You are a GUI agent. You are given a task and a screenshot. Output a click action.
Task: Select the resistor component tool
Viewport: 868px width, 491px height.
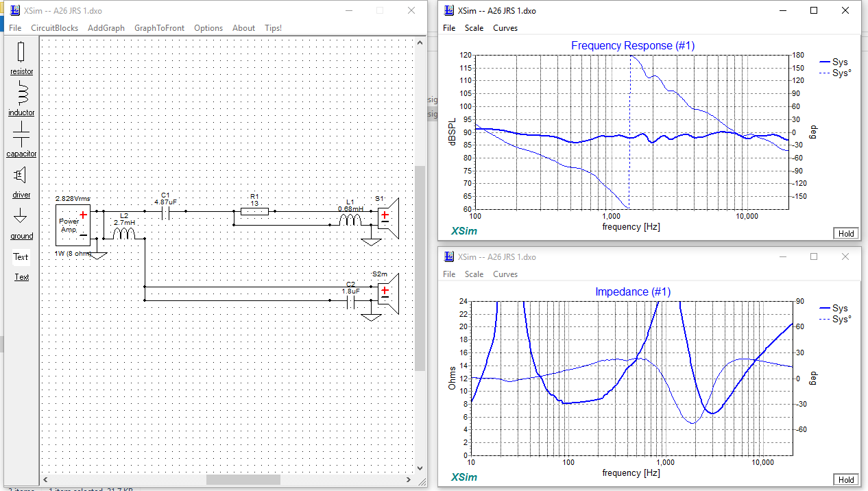21,58
